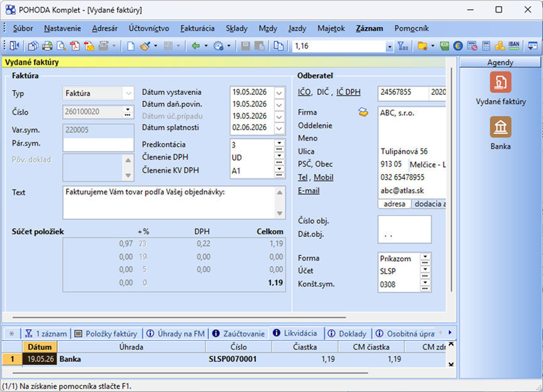
Task: Open the Dátum daň.povin. dropdown arrow
Action: (279, 105)
